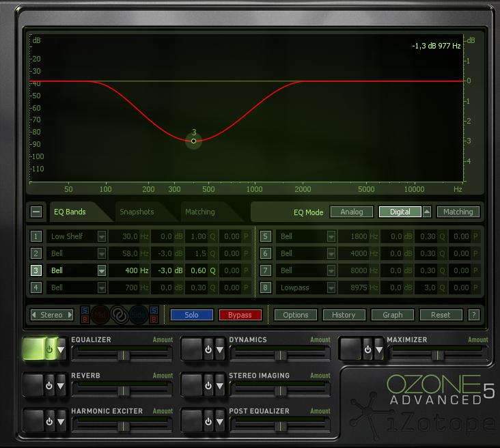Screen dimensions: 500x448
Task: Select EQ band number 5
Action: (265, 236)
